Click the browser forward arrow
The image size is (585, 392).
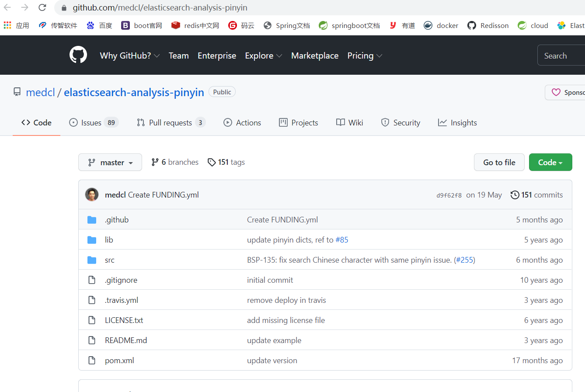click(x=25, y=7)
